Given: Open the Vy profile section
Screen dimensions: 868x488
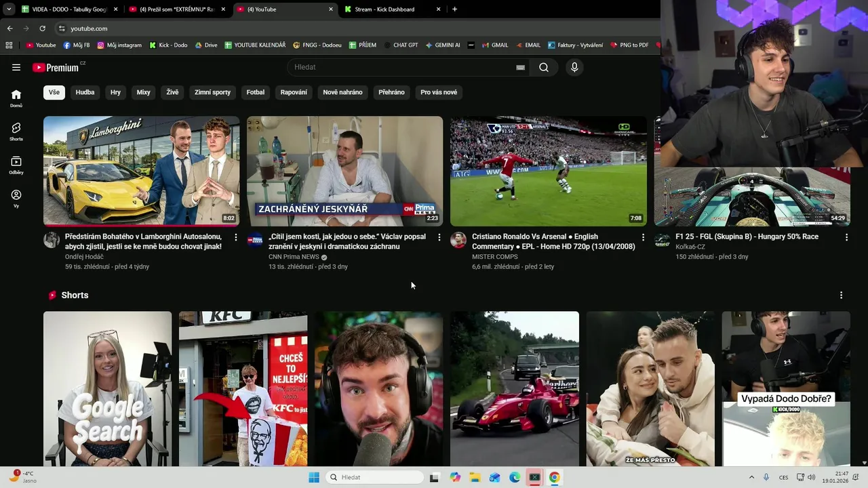Looking at the screenshot, I should [16, 199].
